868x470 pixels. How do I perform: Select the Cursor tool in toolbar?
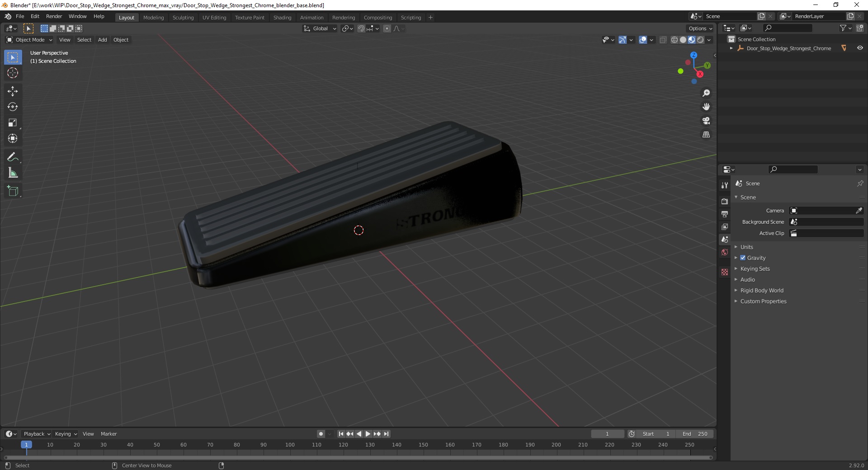click(x=13, y=73)
